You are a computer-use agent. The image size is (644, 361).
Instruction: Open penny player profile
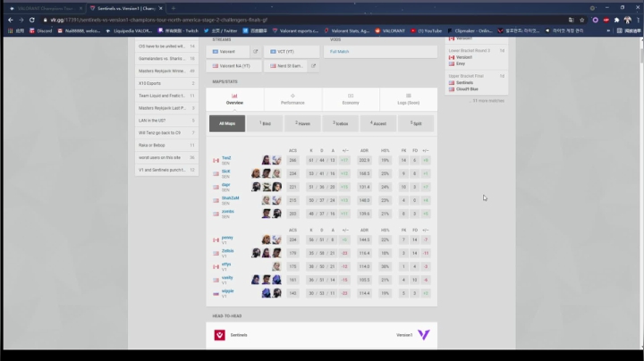pyautogui.click(x=227, y=238)
